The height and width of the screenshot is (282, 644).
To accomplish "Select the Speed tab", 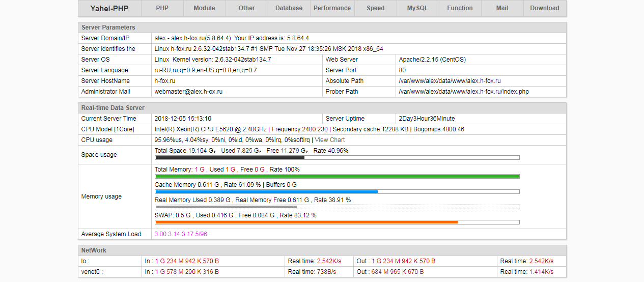I will 376,8.
